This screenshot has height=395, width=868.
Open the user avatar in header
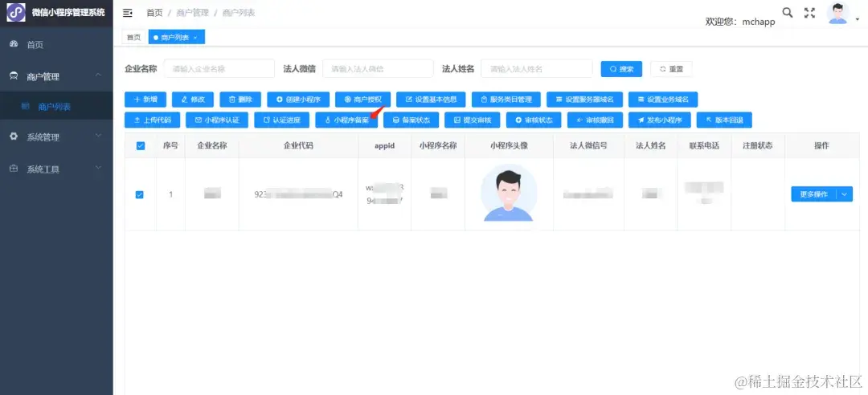[x=837, y=13]
